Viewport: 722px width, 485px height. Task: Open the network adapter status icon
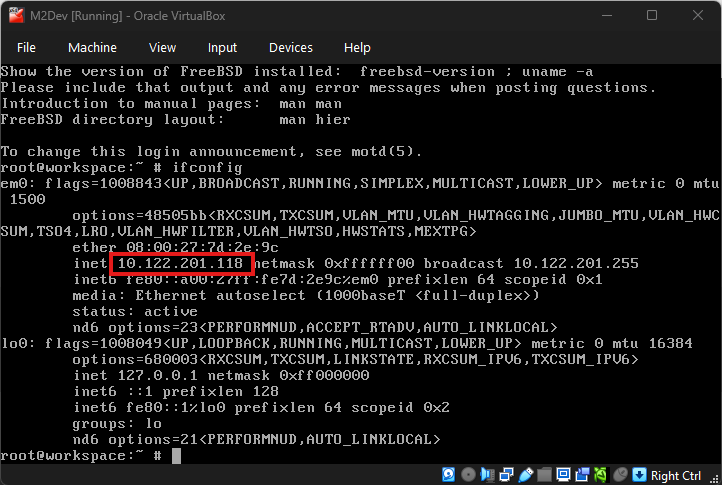(504, 475)
